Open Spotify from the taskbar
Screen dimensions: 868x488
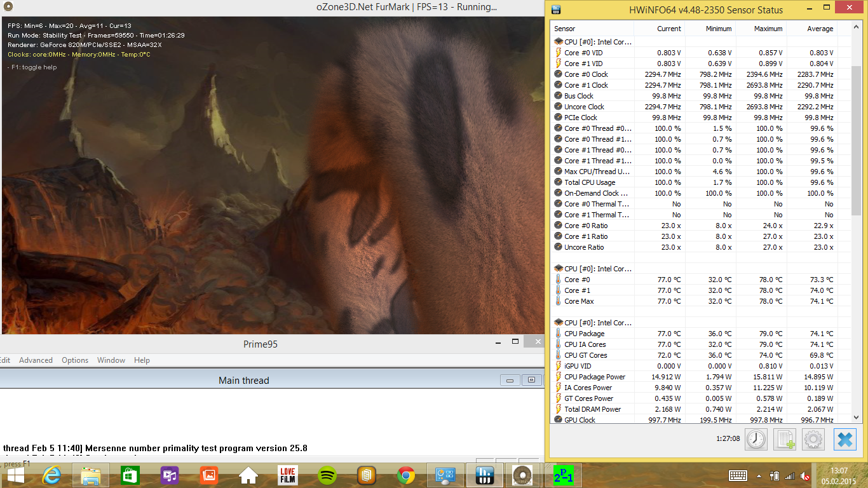pyautogui.click(x=327, y=475)
